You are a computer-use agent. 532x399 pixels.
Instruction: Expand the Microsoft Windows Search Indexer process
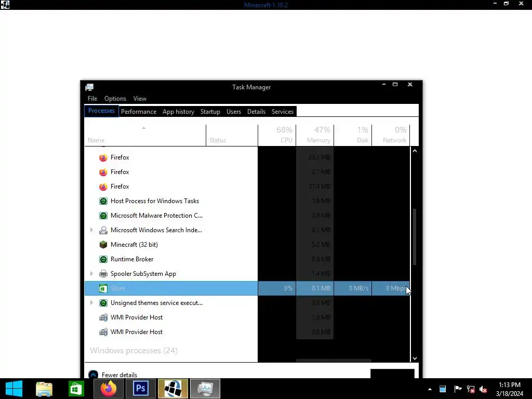(x=91, y=230)
